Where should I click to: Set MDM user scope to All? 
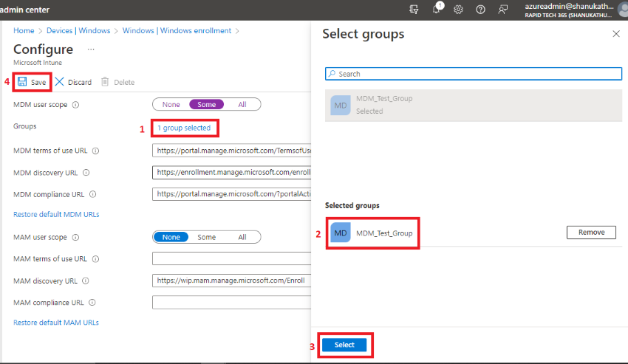coord(242,105)
